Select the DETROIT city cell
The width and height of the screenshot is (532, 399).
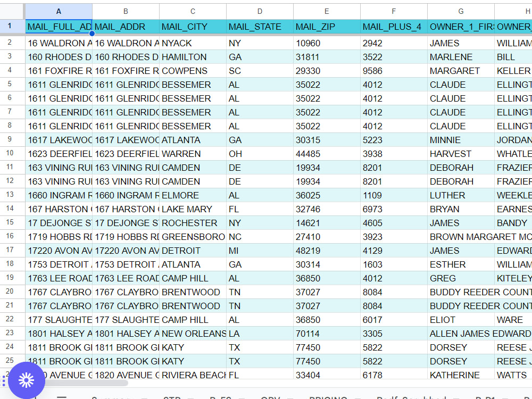193,251
